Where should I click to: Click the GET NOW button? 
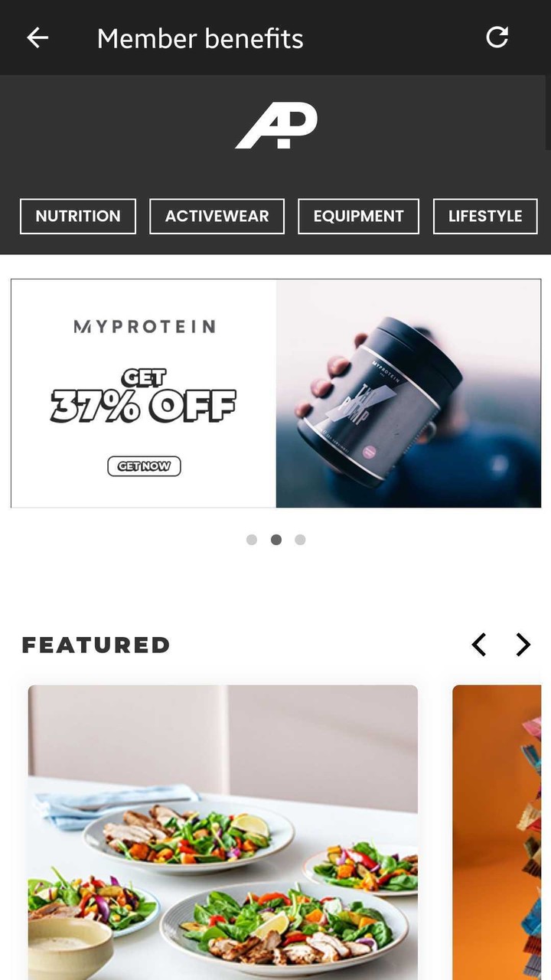144,466
